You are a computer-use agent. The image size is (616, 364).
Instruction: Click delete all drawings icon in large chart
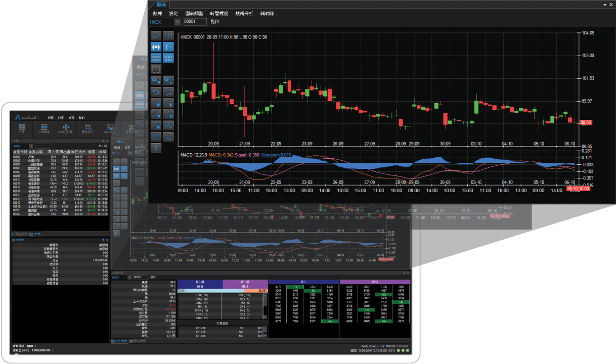click(x=168, y=81)
